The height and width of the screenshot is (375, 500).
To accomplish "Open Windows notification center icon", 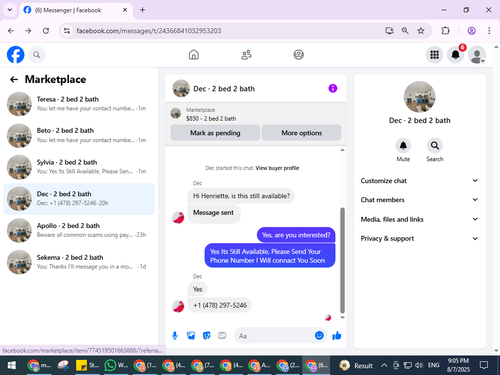I will (x=484, y=365).
